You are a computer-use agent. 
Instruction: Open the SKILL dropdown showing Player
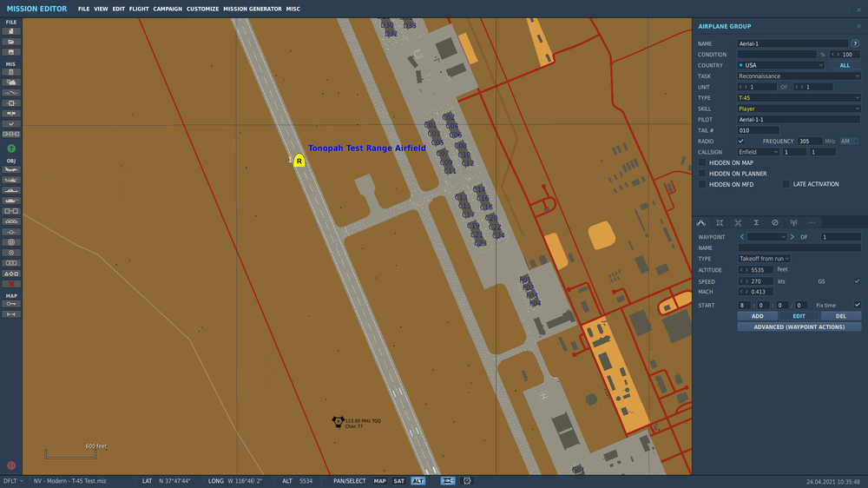(799, 109)
